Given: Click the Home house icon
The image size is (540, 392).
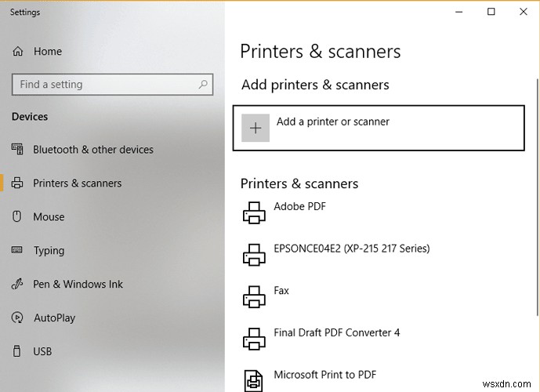Looking at the screenshot, I should point(17,51).
